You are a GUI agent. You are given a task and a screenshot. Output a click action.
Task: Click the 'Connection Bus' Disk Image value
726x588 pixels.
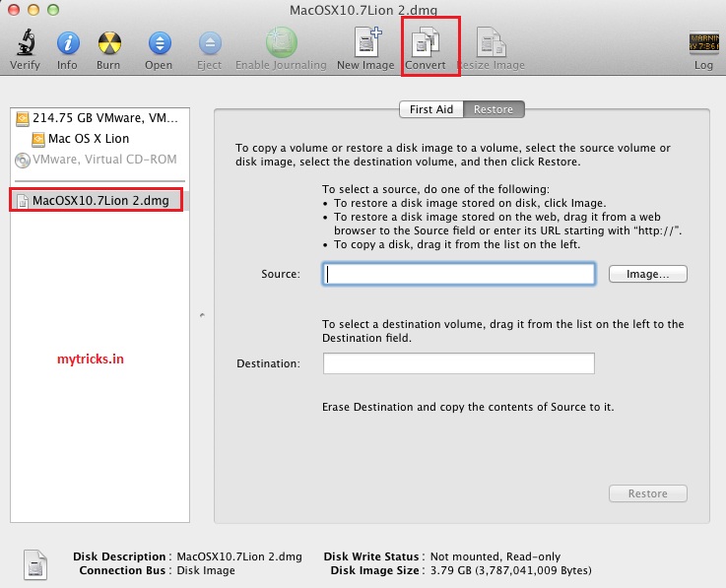206,570
